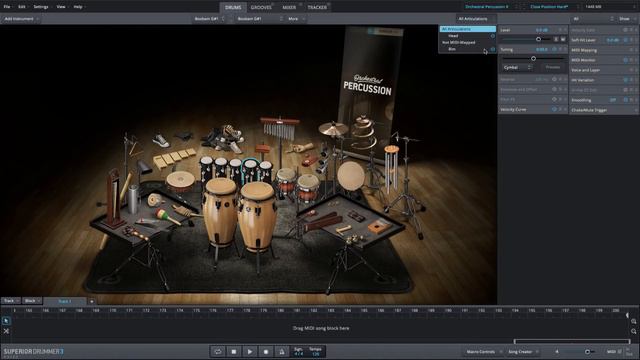The width and height of the screenshot is (640, 360).
Task: Toggle the Hit Variation power button
Action: [x=625, y=80]
